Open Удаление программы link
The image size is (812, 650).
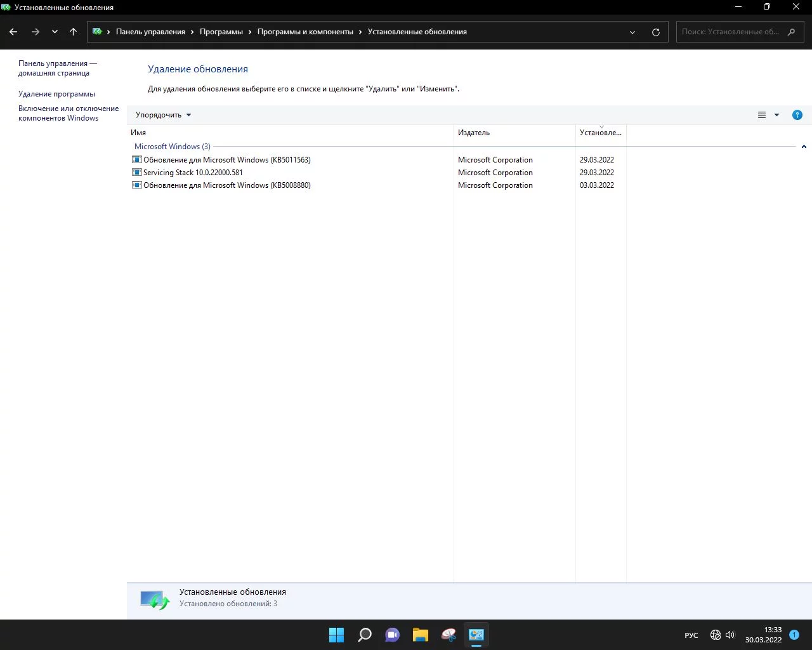pyautogui.click(x=56, y=94)
